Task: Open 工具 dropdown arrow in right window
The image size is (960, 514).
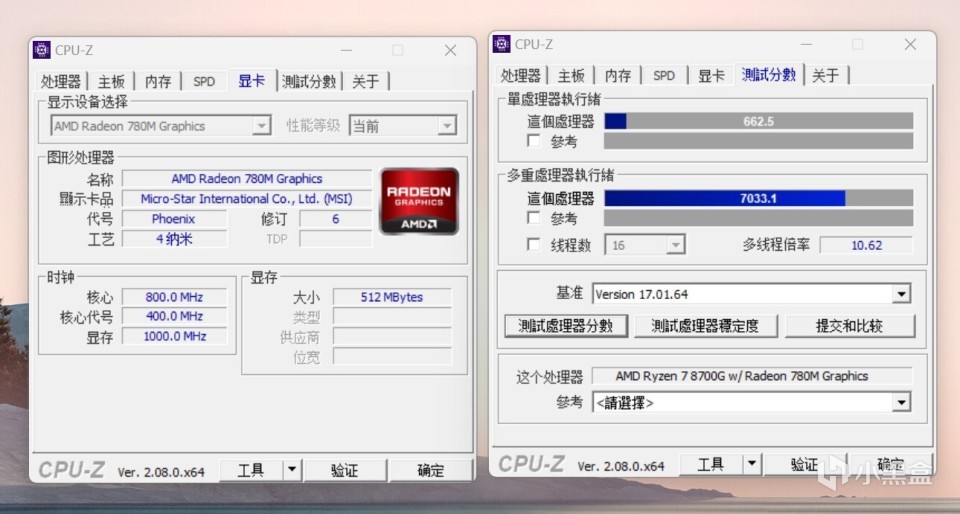Action: point(752,464)
